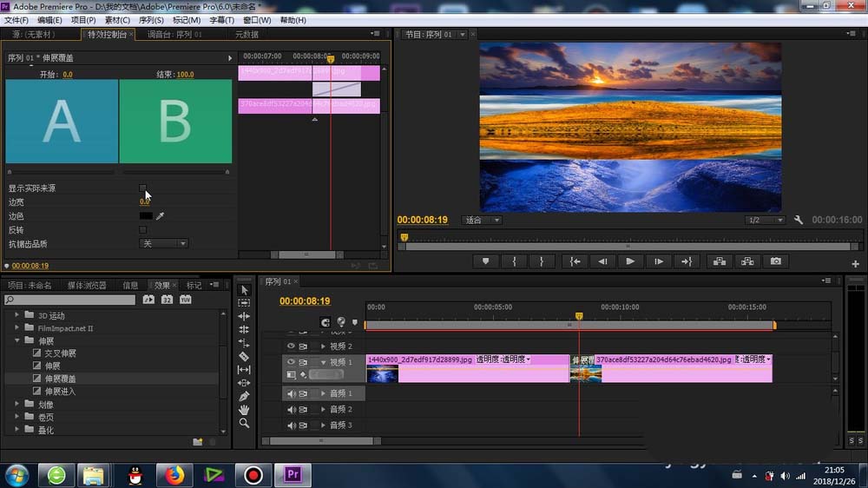Click the Mark Out bracket button

click(542, 261)
